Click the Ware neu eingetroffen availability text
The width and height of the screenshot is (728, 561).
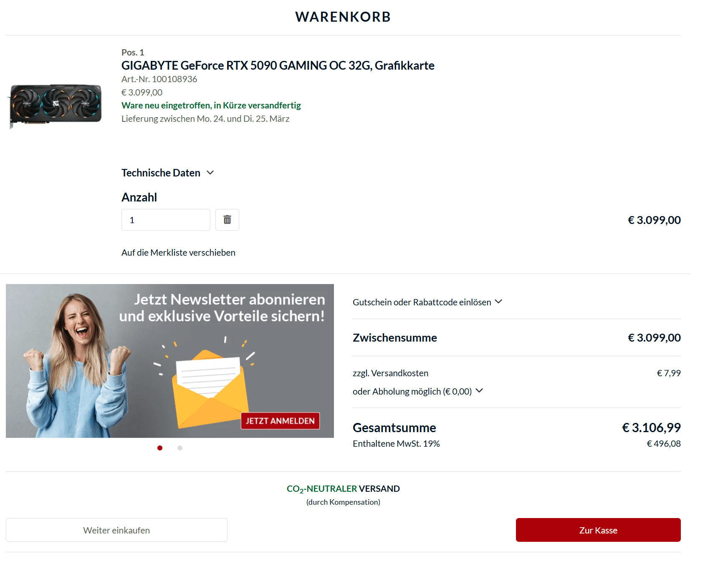coord(211,106)
